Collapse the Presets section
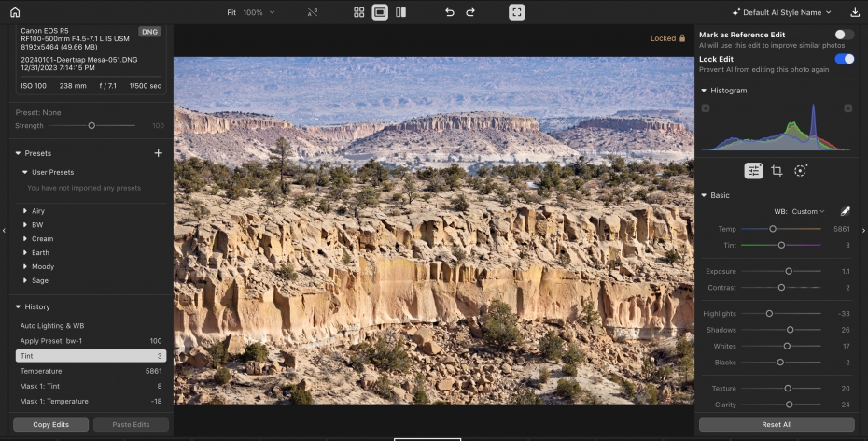The width and height of the screenshot is (868, 441). (x=18, y=153)
